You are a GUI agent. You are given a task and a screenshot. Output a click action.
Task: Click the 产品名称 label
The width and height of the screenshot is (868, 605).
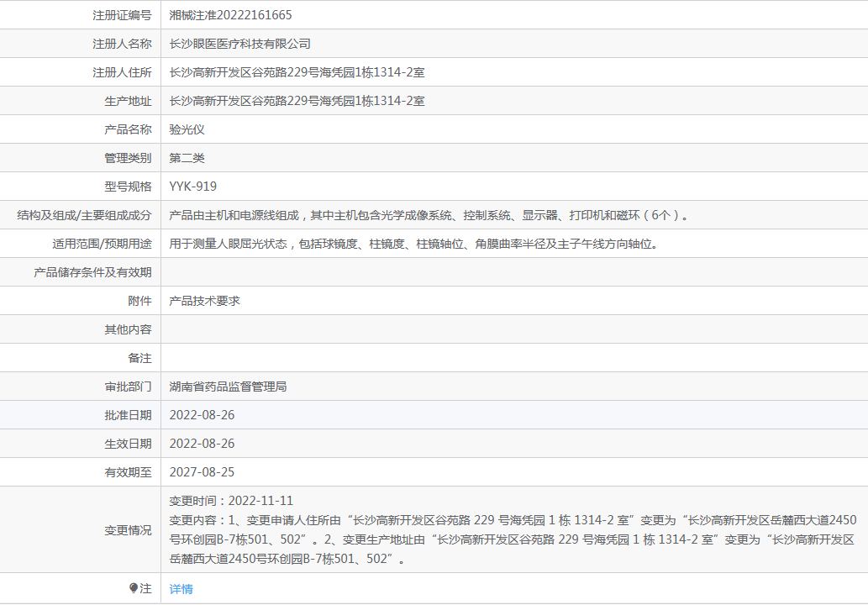[128, 129]
